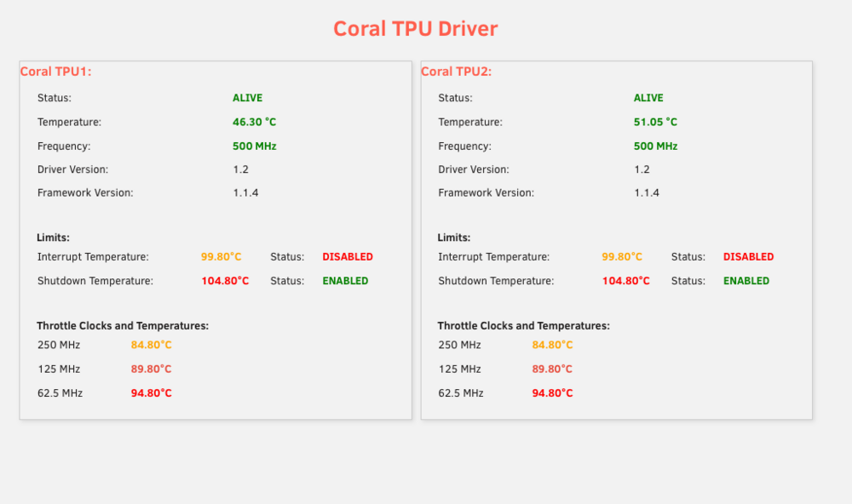Viewport: 852px width, 504px height.
Task: Click TPU2 Frequency label
Action: tap(464, 146)
